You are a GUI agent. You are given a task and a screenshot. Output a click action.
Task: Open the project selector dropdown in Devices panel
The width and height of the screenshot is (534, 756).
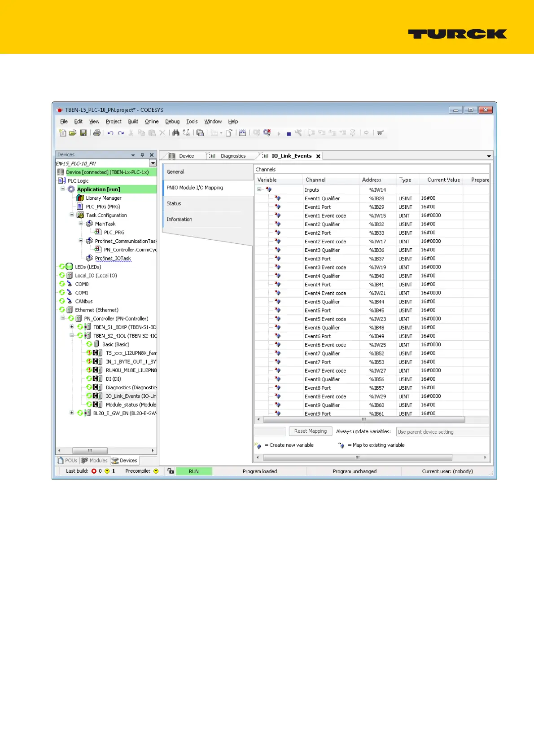click(153, 163)
